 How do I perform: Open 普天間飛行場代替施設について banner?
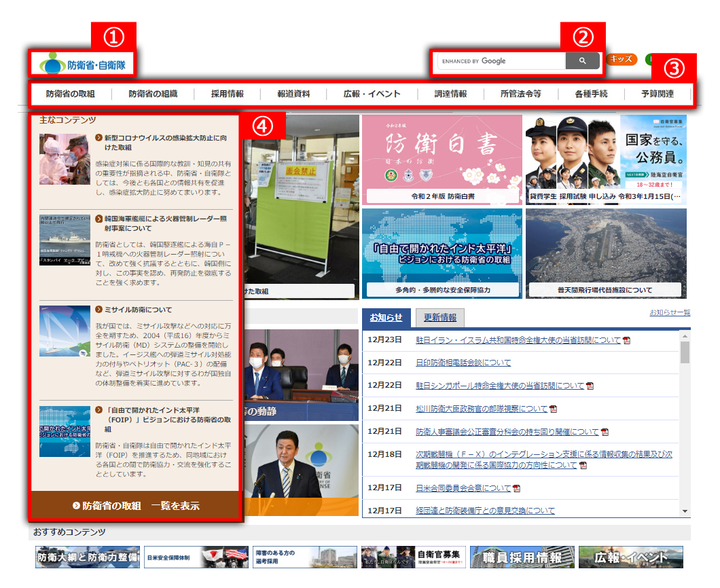pyautogui.click(x=606, y=253)
